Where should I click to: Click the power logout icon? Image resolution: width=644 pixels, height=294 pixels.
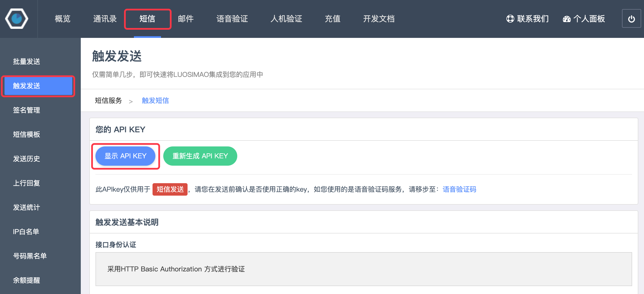(x=631, y=19)
